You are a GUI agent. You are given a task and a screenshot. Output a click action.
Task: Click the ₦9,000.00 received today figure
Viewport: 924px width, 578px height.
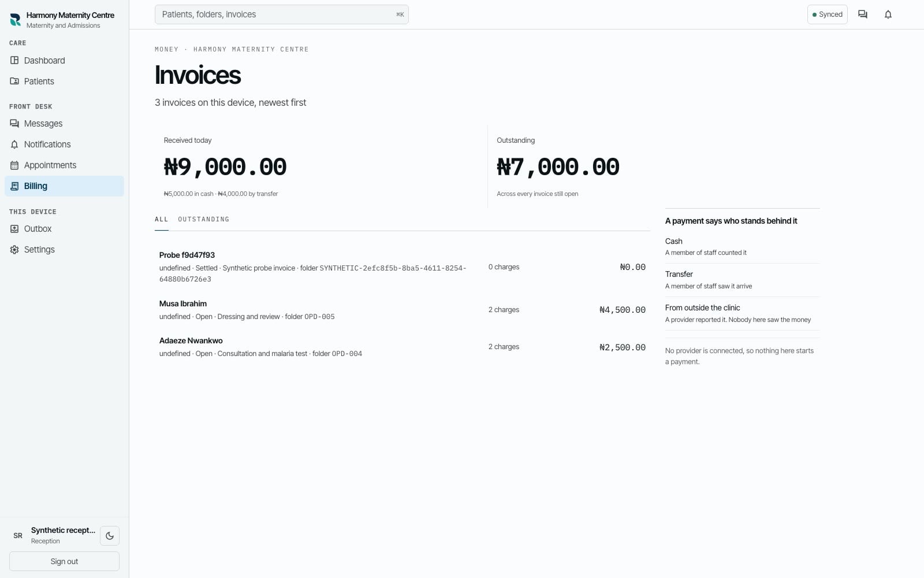(x=225, y=167)
